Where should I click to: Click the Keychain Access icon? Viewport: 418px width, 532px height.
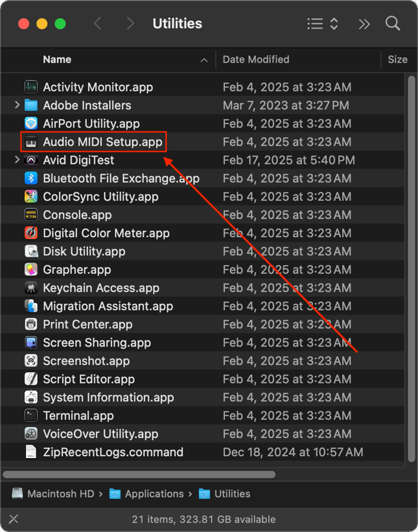point(31,288)
